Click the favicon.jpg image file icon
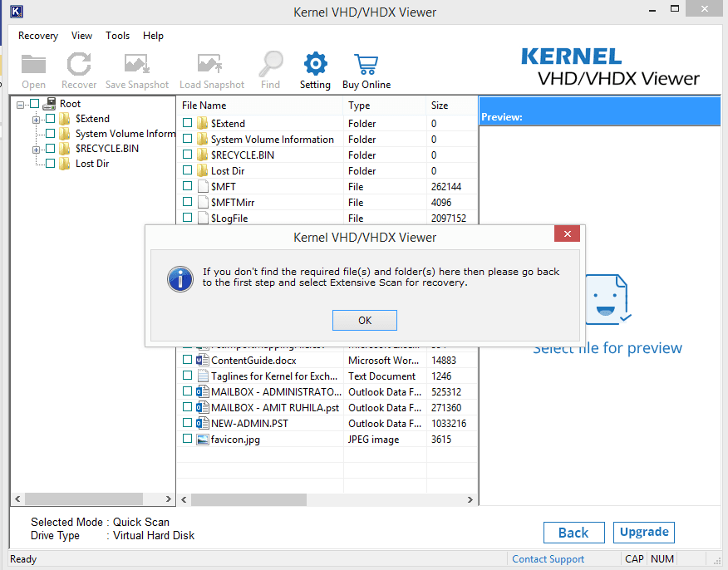 [x=202, y=440]
